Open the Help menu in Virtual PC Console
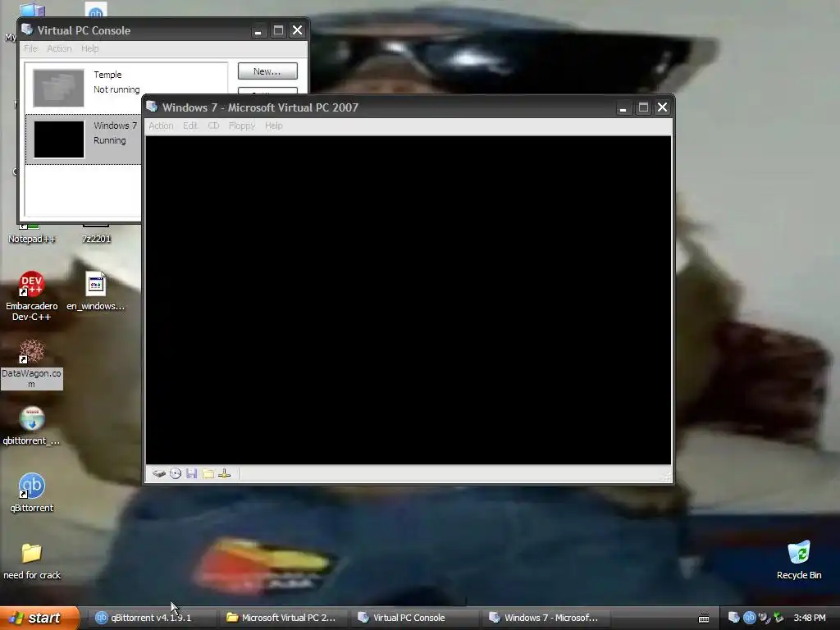The image size is (840, 630). (x=90, y=48)
